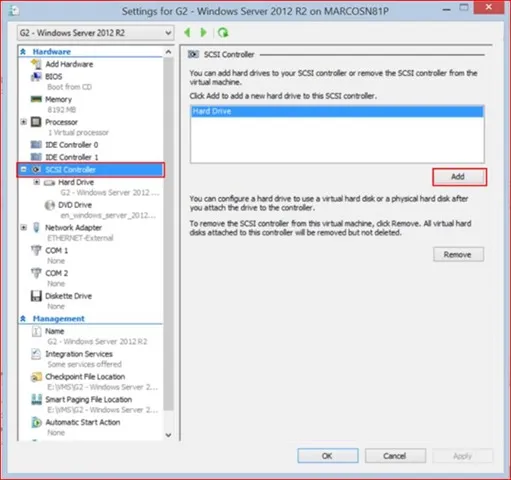Click the Boot from CD text
511x480 pixels.
(x=69, y=87)
